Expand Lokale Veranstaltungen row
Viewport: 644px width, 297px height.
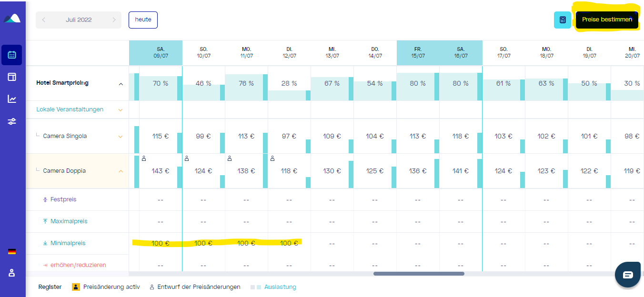[121, 110]
